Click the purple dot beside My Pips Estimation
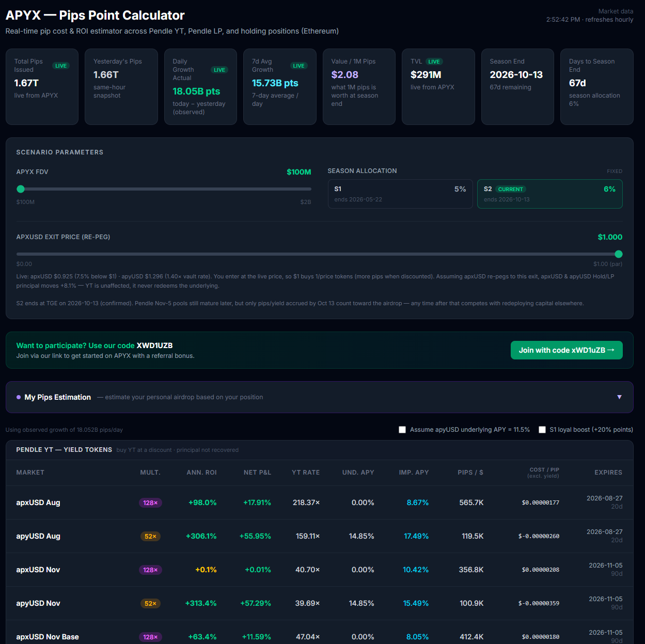The height and width of the screenshot is (644, 645). point(19,397)
